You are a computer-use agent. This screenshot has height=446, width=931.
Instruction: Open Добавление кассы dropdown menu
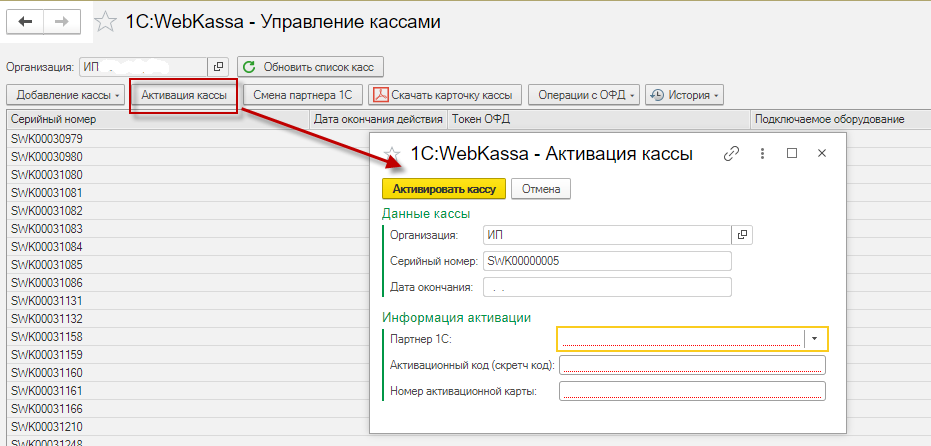click(66, 95)
